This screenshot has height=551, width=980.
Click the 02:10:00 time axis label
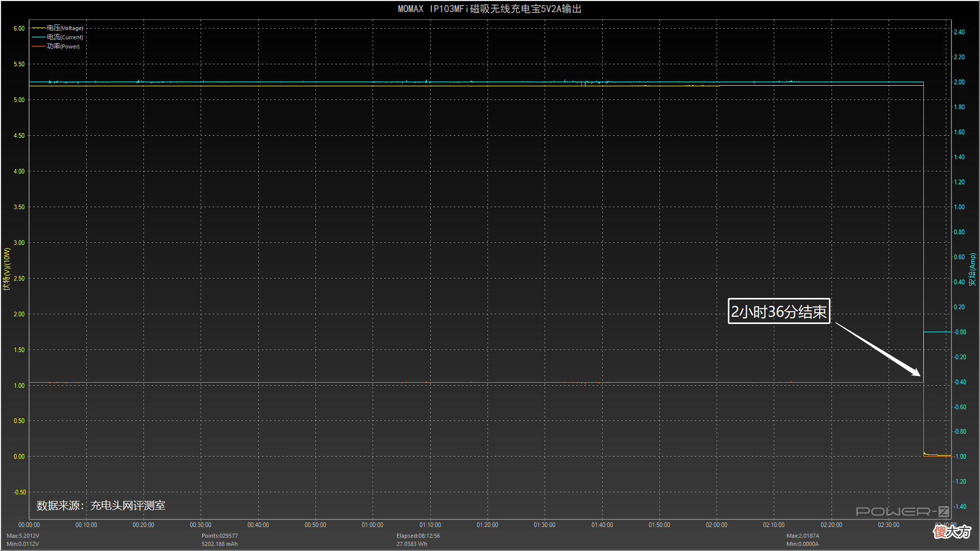[x=774, y=525]
